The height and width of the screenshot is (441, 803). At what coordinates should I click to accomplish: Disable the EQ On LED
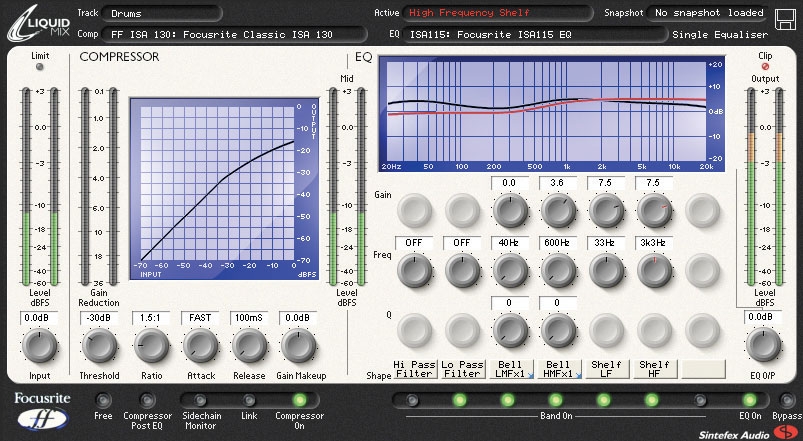[x=750, y=400]
